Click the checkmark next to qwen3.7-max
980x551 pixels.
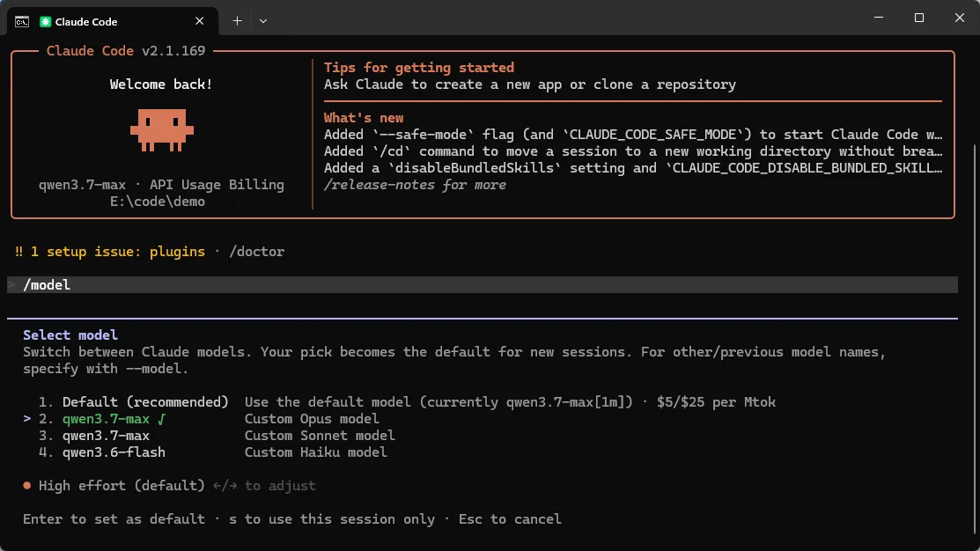pos(161,419)
